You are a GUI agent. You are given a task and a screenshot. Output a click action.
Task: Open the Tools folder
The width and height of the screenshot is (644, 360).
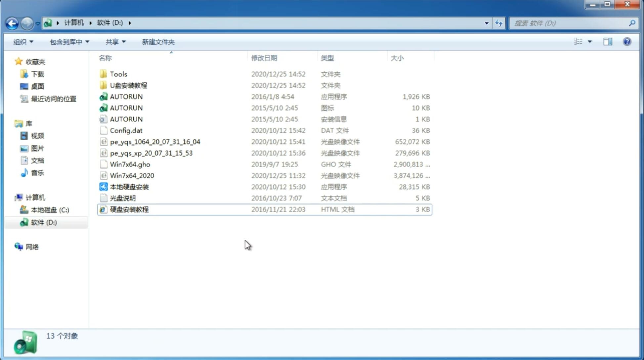point(118,74)
